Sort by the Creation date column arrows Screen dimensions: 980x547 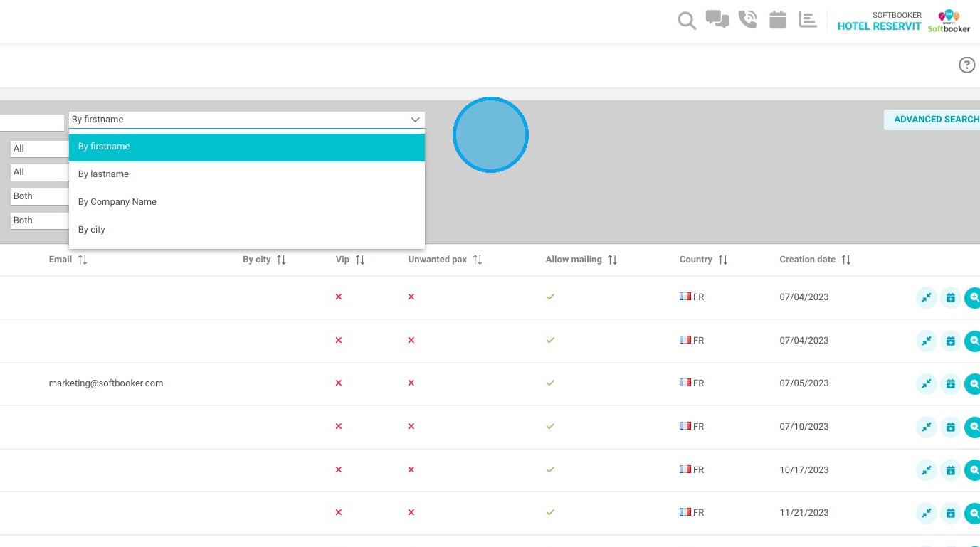[846, 260]
